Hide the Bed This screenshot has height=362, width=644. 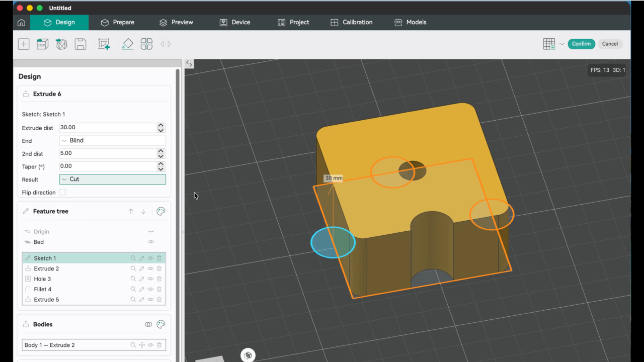(151, 242)
